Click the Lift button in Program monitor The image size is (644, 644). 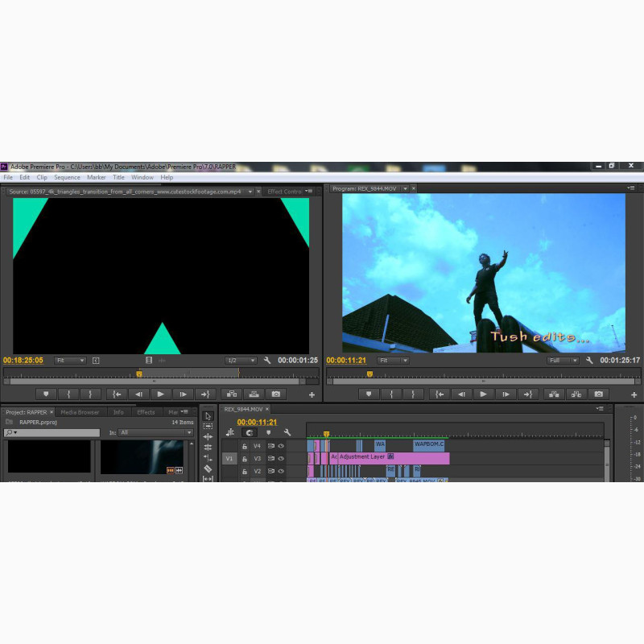[x=554, y=394]
